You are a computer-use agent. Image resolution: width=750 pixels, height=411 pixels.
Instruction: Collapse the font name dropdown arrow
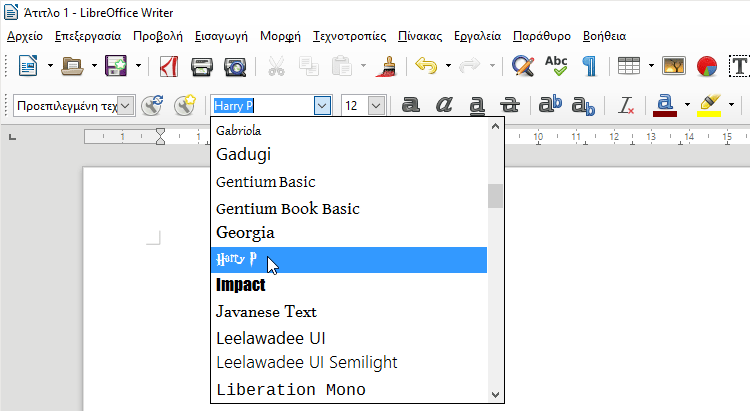(x=322, y=105)
